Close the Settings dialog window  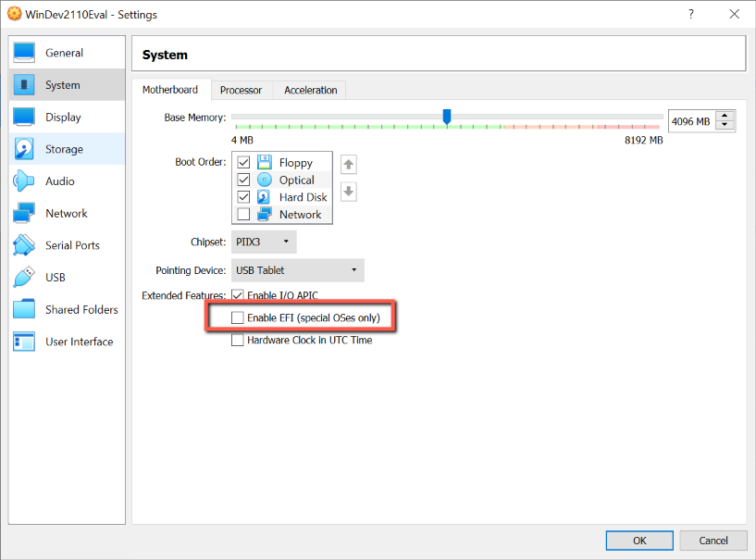point(735,14)
